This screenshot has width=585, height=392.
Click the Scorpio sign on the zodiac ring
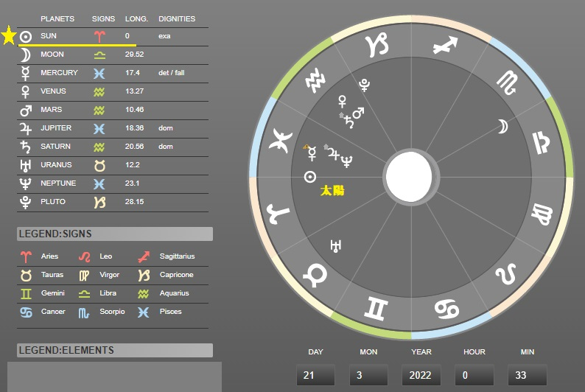[507, 83]
